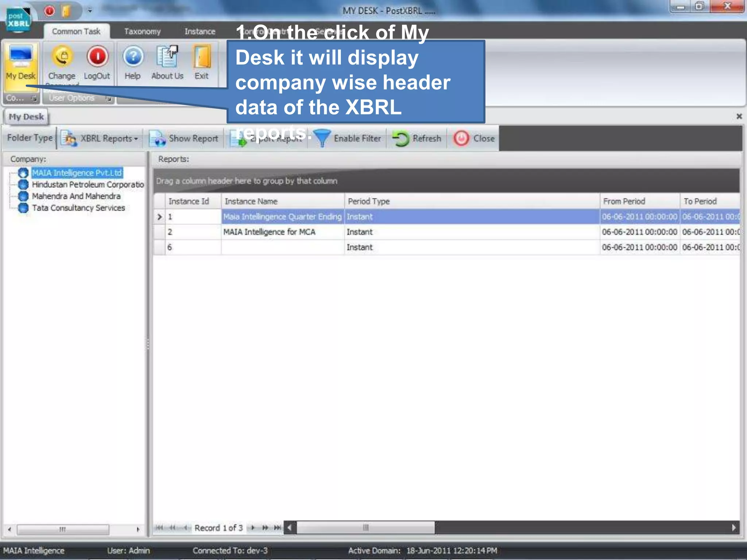
Task: Click company panel horizontal scrollbar thumb
Action: tap(63, 529)
